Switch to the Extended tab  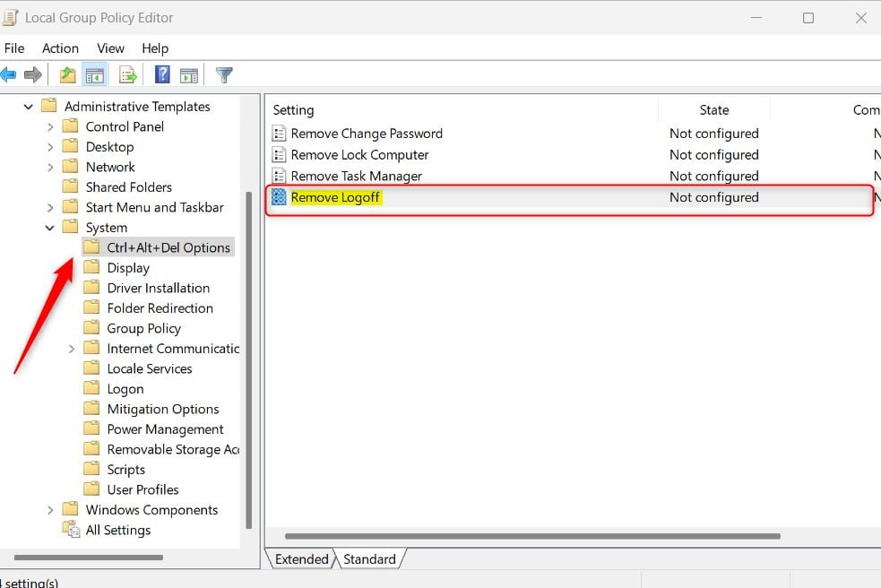302,559
